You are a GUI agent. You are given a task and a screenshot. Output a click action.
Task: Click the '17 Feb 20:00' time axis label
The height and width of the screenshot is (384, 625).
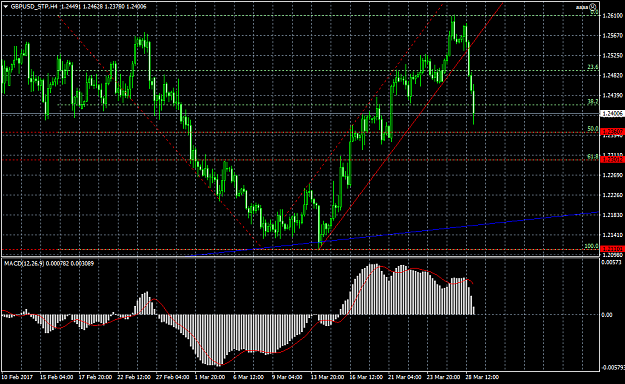(x=95, y=377)
